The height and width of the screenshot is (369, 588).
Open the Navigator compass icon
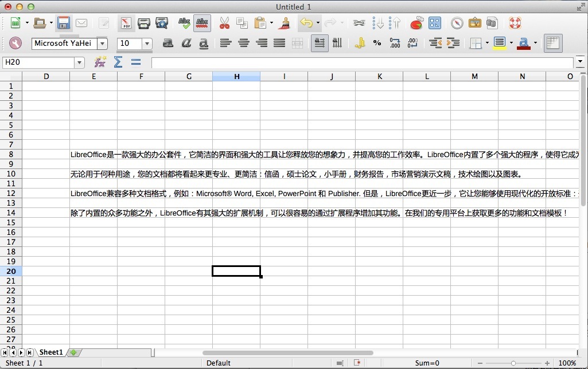(x=457, y=23)
